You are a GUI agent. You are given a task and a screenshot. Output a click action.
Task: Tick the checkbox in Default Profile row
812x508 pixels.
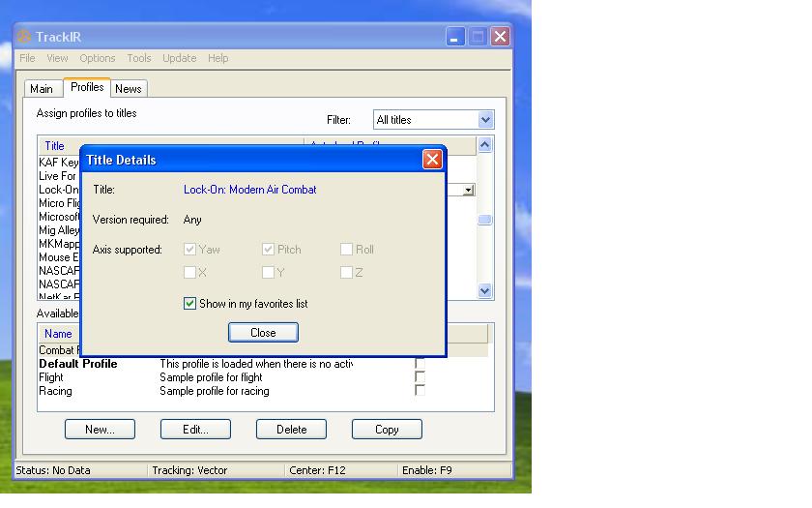tap(420, 364)
